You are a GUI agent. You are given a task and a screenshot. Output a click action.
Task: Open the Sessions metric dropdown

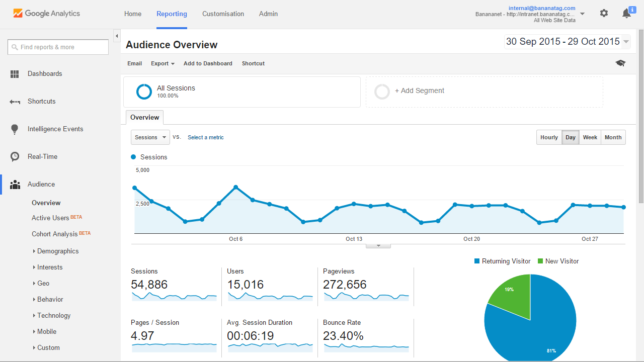click(150, 137)
